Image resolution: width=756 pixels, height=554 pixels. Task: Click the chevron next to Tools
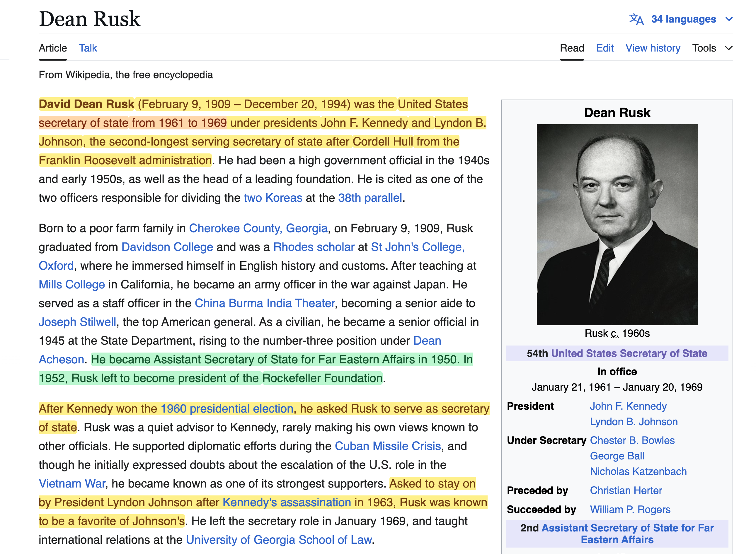(728, 48)
